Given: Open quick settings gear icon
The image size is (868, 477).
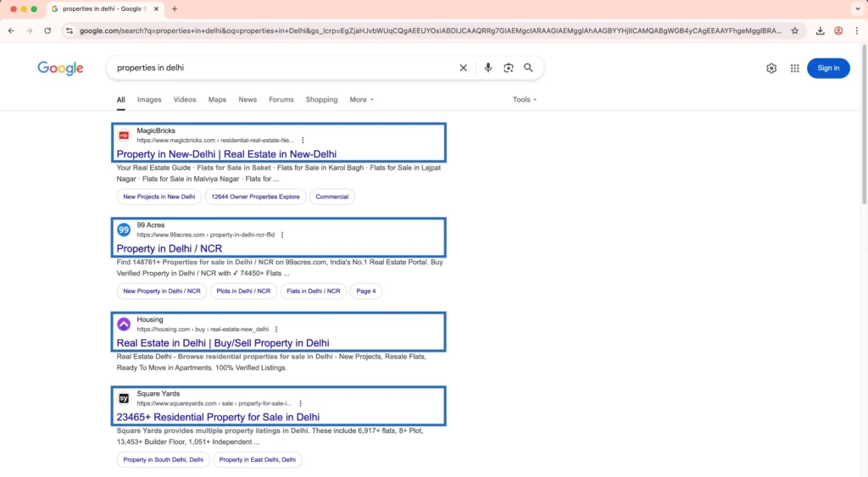Looking at the screenshot, I should coord(771,68).
